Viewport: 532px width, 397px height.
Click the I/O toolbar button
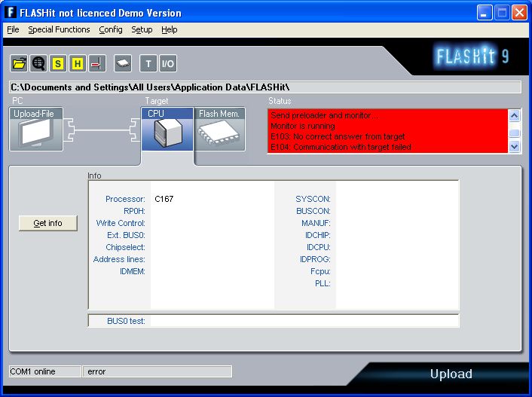tap(168, 63)
